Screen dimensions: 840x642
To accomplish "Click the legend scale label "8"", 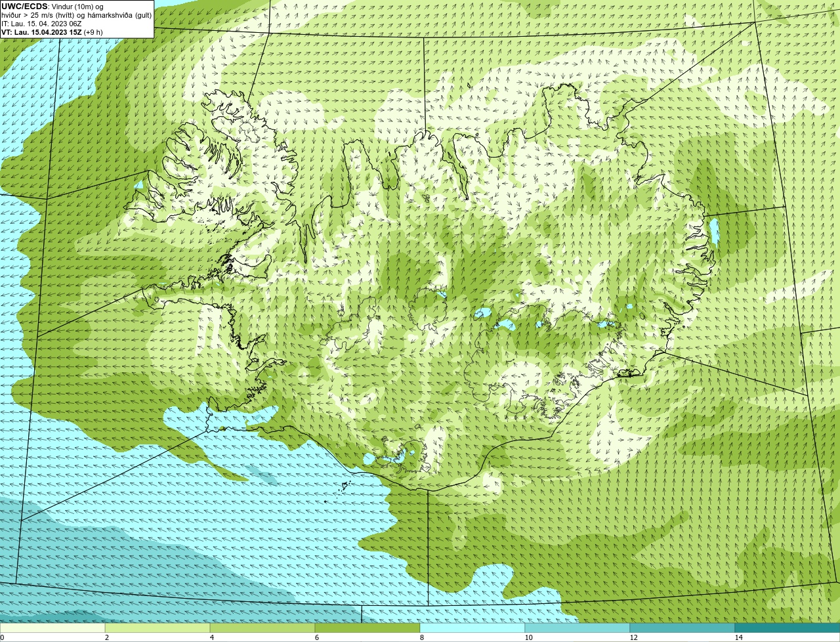I will point(421,637).
